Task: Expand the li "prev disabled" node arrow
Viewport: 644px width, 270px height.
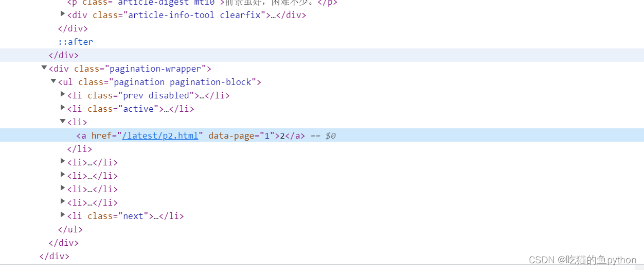Action: click(63, 94)
